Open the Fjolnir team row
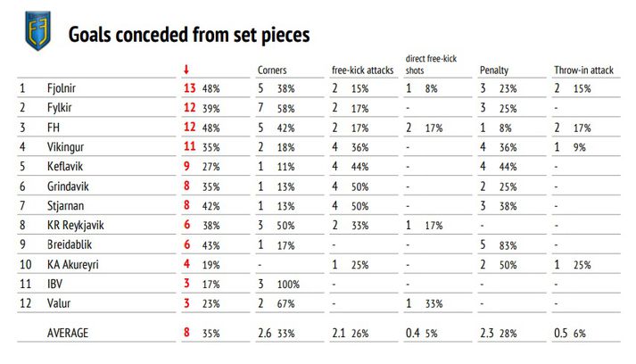This screenshot has width=636, height=364. click(62, 88)
